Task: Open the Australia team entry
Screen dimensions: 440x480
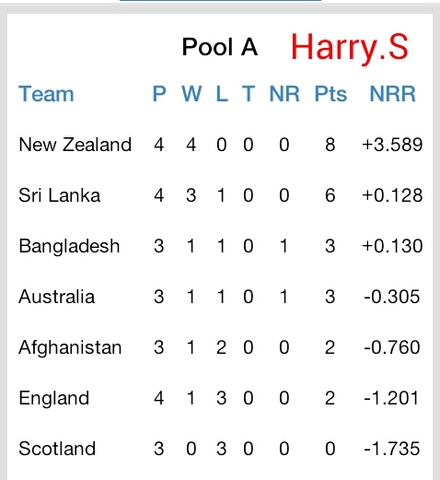Action: point(220,297)
